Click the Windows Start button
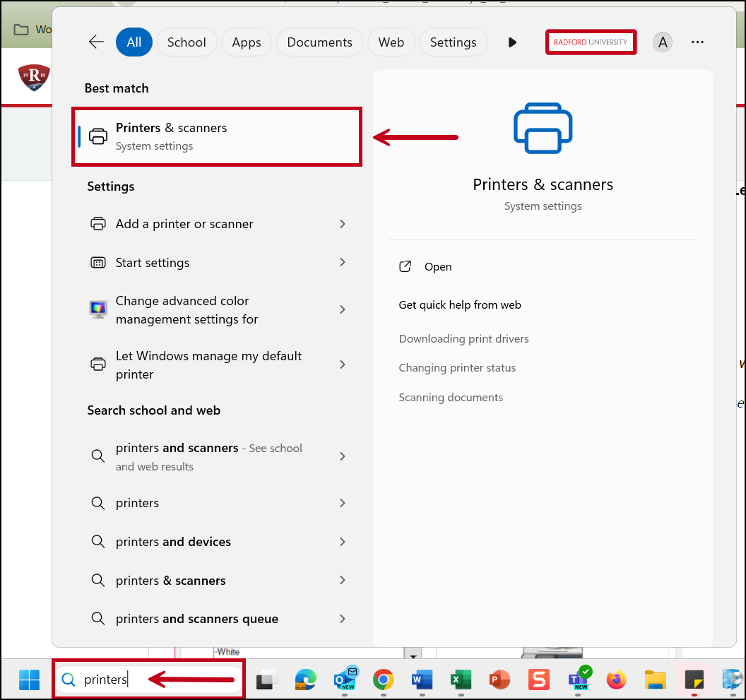 point(30,680)
